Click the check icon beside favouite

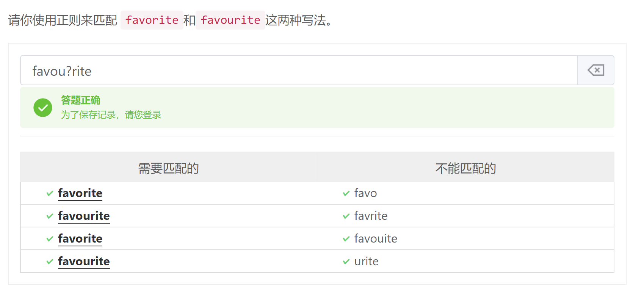pyautogui.click(x=346, y=239)
